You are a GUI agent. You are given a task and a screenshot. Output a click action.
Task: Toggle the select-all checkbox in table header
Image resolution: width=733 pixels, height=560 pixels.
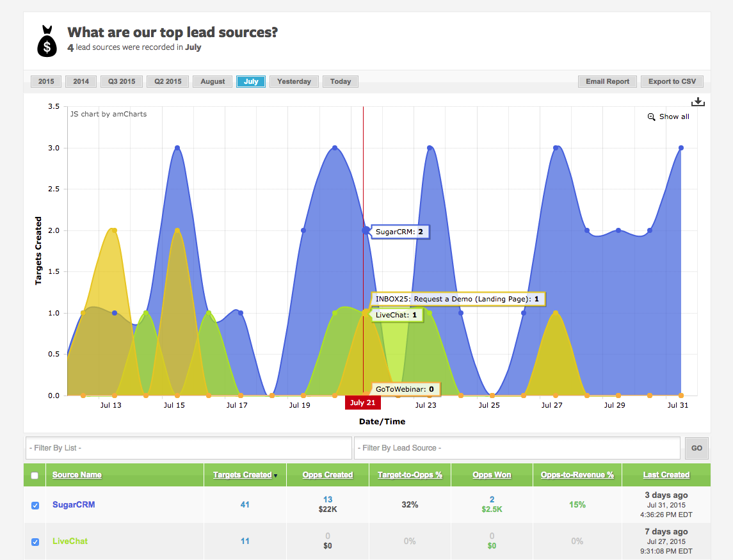[x=35, y=476]
